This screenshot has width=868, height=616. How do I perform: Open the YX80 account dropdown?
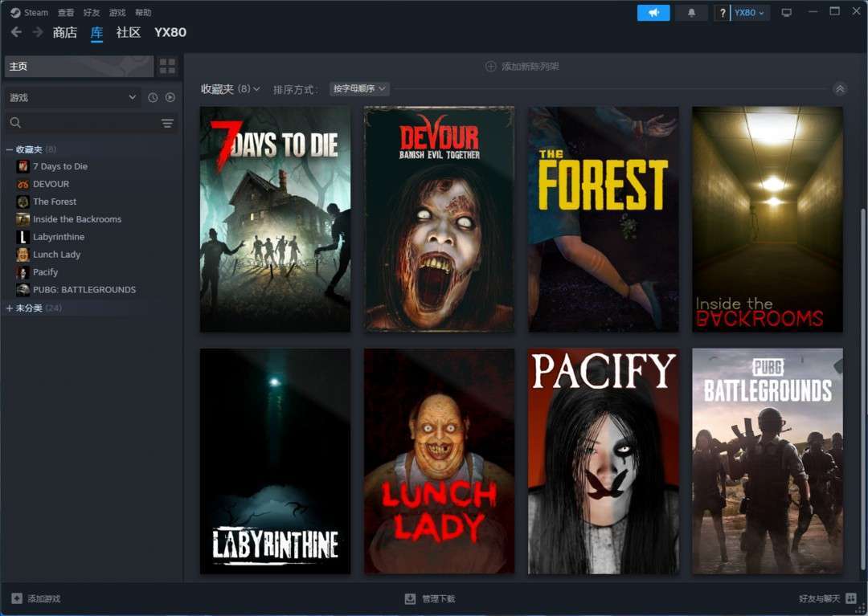click(x=749, y=13)
